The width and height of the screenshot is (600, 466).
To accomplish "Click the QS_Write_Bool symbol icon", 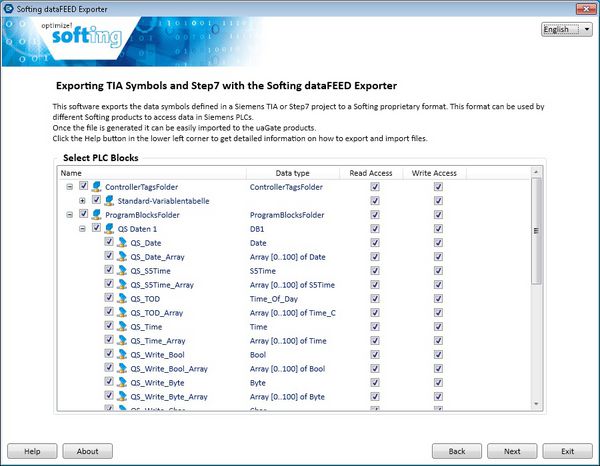I will pyautogui.click(x=122, y=355).
